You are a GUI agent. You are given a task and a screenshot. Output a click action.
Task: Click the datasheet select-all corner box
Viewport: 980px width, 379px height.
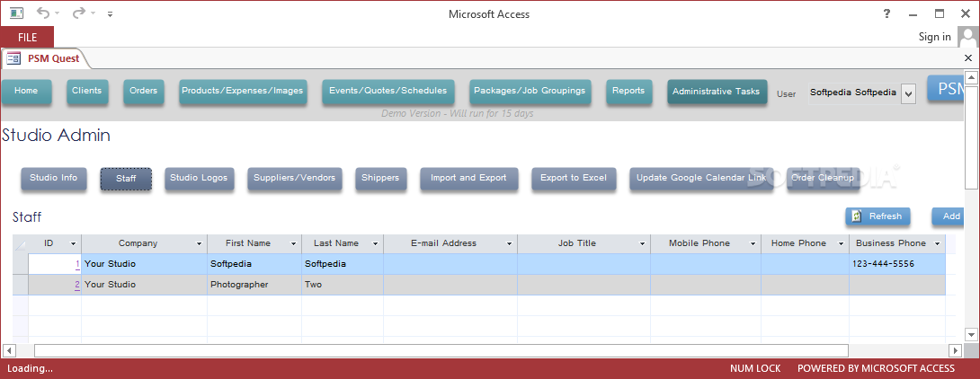pos(20,243)
